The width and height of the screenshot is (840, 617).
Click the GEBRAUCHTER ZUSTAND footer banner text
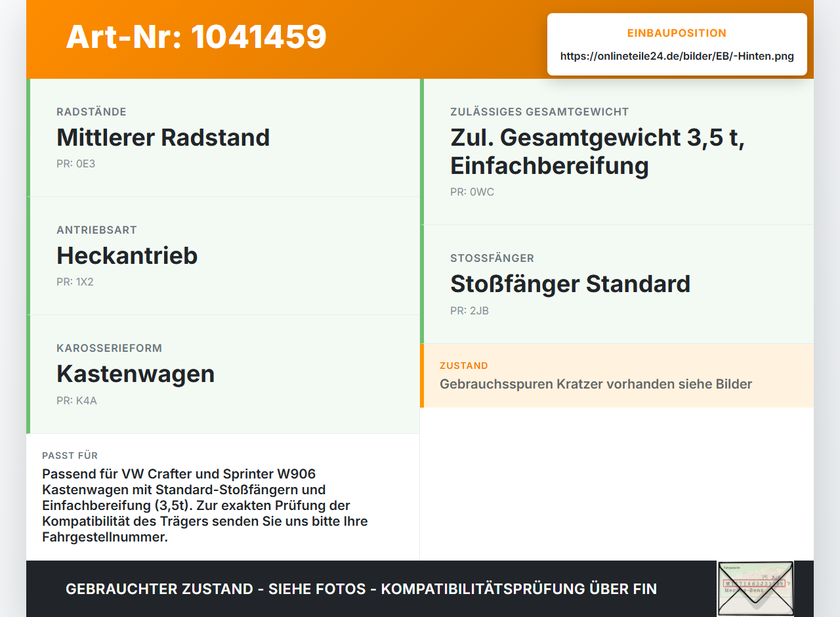point(362,589)
